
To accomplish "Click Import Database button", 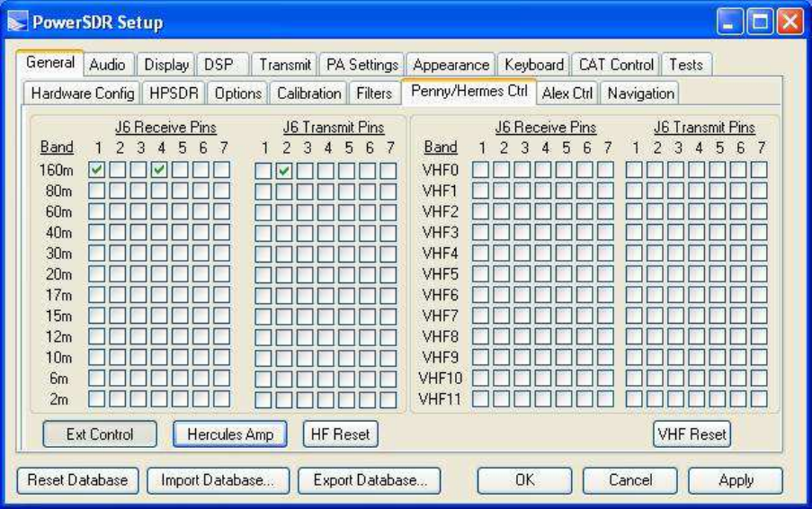I will point(218,480).
